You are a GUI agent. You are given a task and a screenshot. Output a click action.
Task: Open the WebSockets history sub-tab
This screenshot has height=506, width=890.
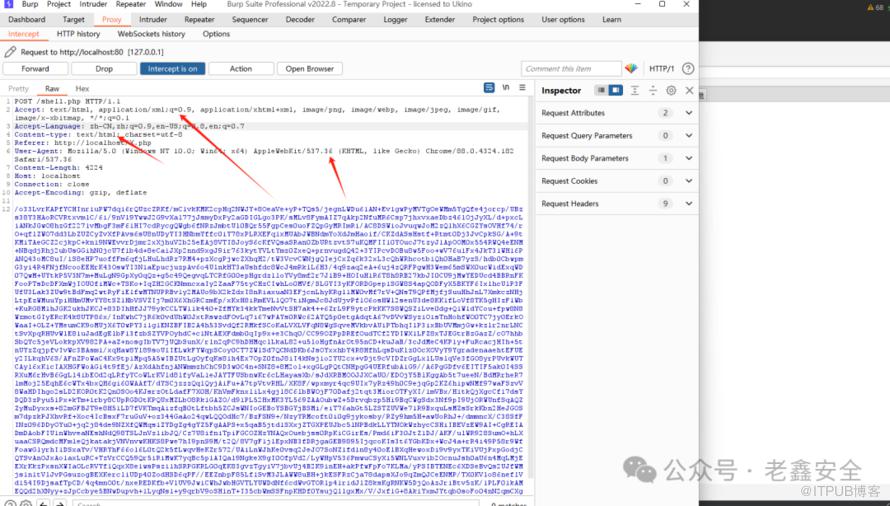point(151,34)
